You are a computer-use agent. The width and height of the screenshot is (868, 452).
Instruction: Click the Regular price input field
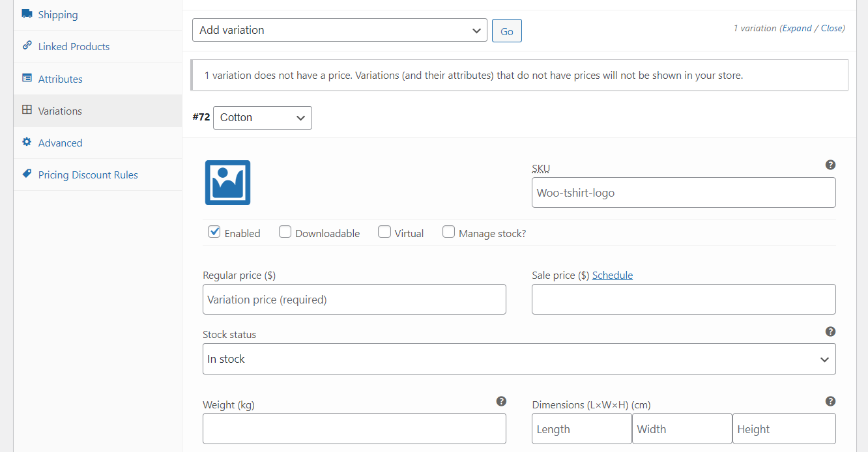354,300
